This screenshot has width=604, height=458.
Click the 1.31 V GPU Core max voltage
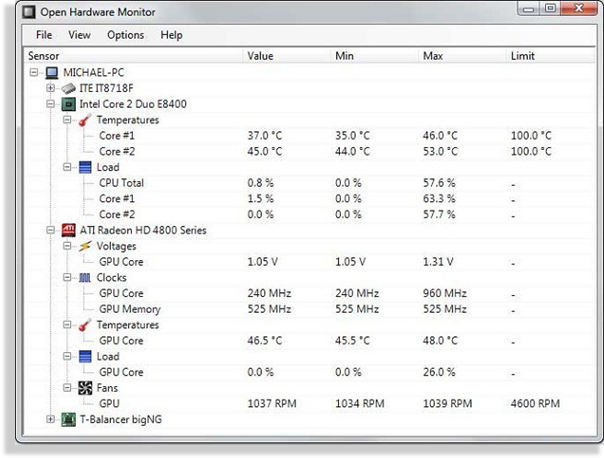click(x=438, y=262)
